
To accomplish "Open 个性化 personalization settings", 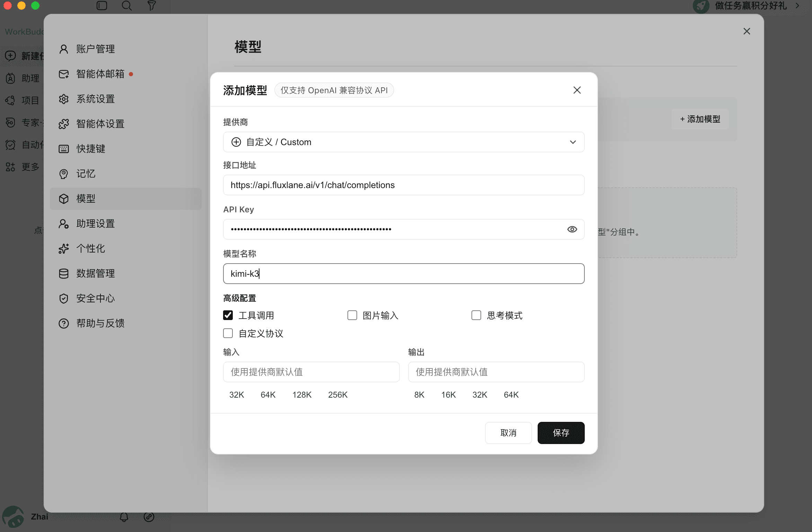I will pyautogui.click(x=125, y=248).
